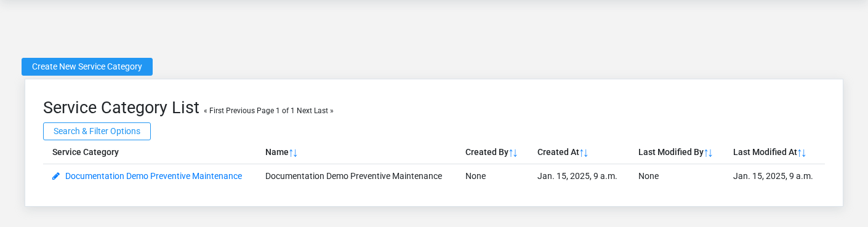The width and height of the screenshot is (868, 227).
Task: Sort Last Modified By descending via down arrow
Action: pos(710,153)
